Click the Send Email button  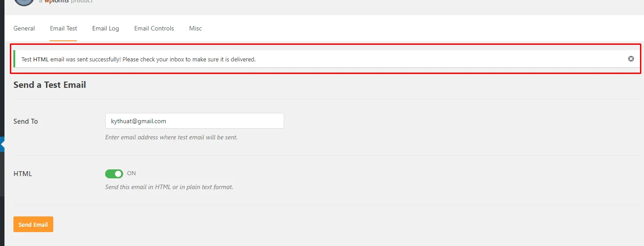(x=33, y=224)
